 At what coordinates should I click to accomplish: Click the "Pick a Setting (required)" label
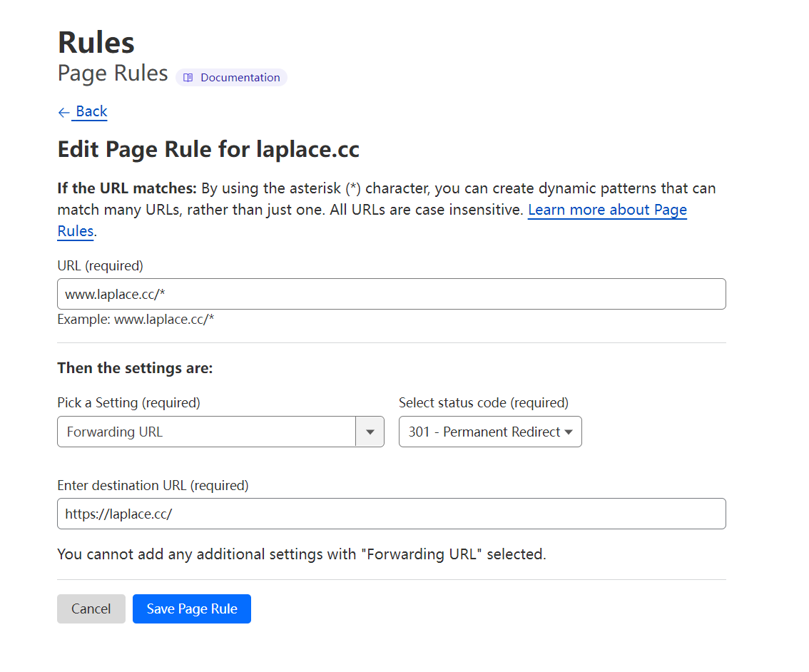[x=128, y=402]
